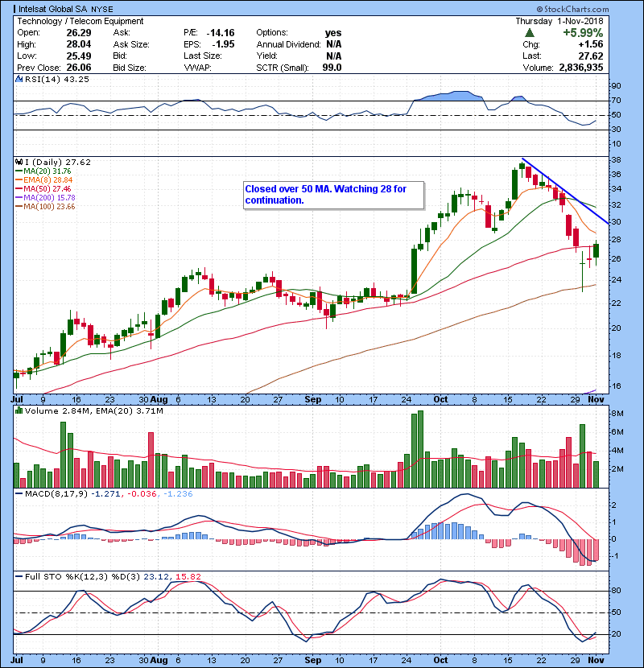Click the 'Closed over 50 MA' annotation box
Viewport: 644px width, 668px height.
pos(334,195)
